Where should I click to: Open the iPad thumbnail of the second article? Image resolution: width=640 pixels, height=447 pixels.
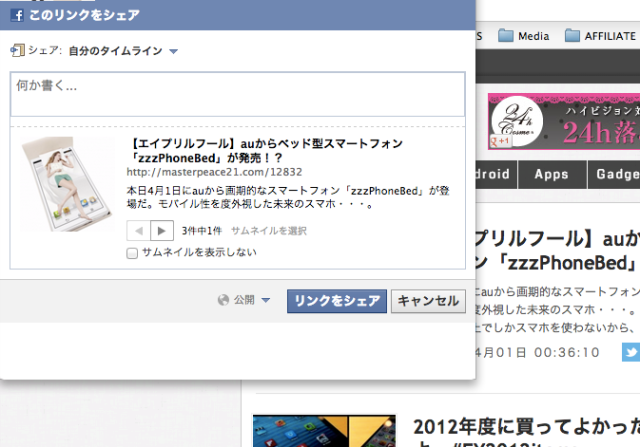[324, 431]
